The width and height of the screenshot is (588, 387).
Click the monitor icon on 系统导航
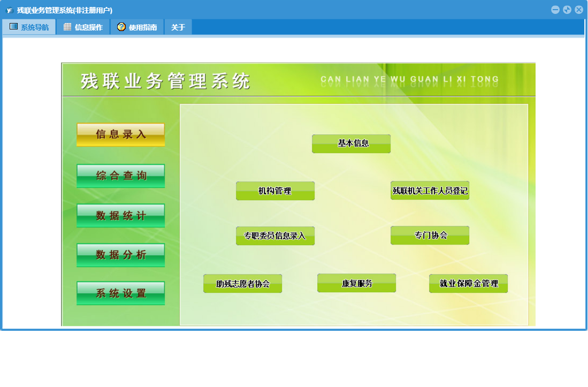tap(13, 27)
